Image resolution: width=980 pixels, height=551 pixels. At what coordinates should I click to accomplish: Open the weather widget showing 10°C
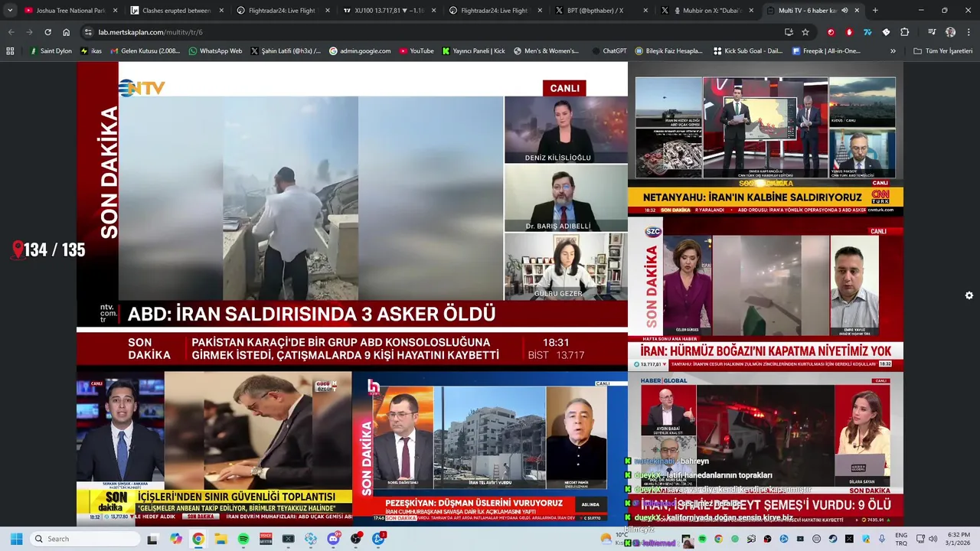click(613, 539)
